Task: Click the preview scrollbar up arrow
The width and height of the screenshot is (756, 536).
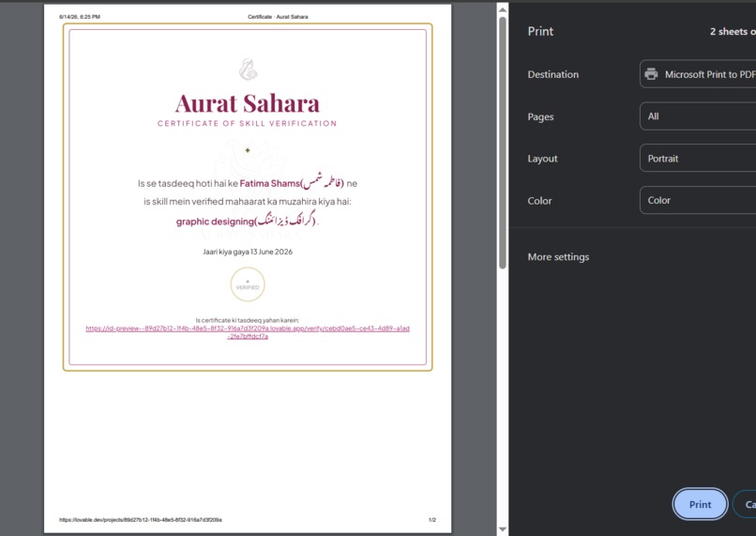Action: (503, 9)
